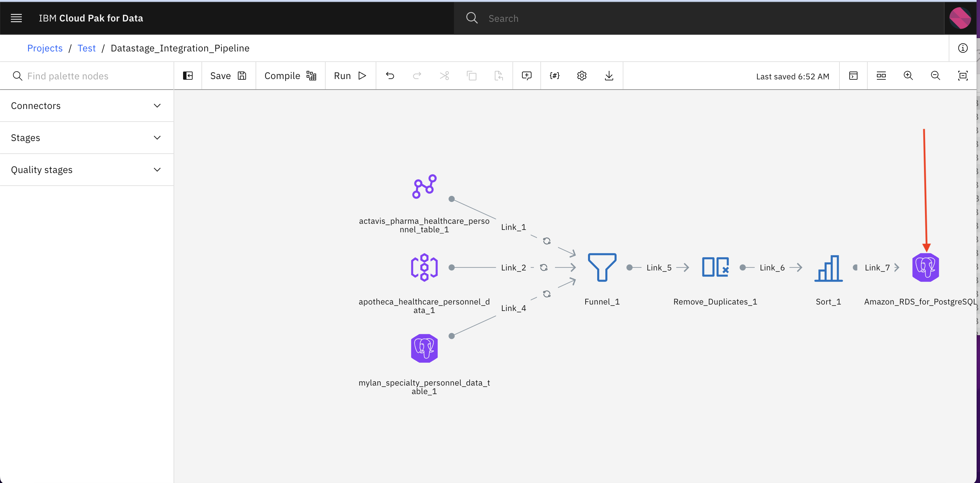Select the actavis_pharma_healthcare_personnel_table_1 node icon

[424, 187]
